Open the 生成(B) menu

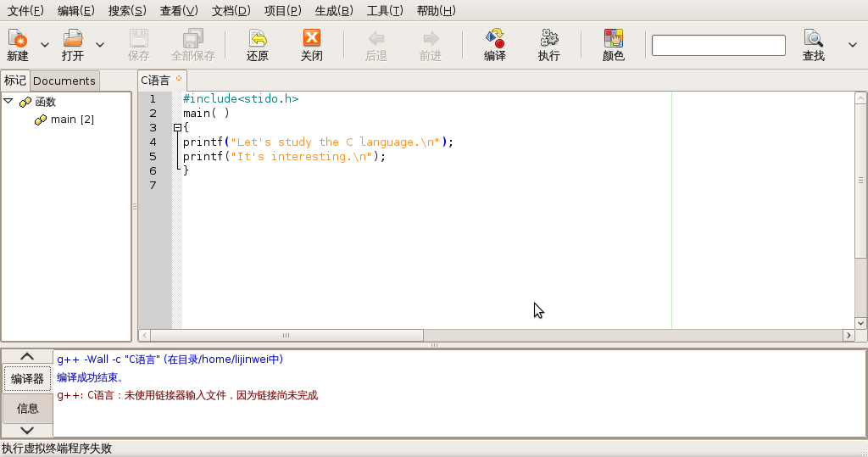point(334,10)
